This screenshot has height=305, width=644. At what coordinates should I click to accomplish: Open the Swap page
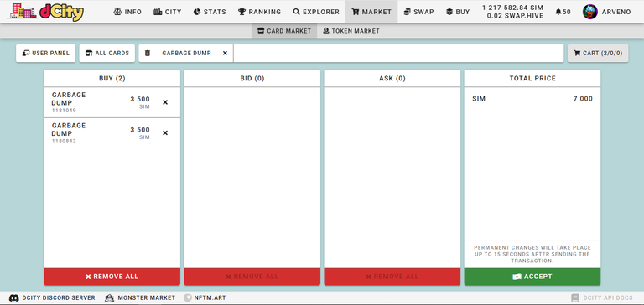click(x=418, y=12)
